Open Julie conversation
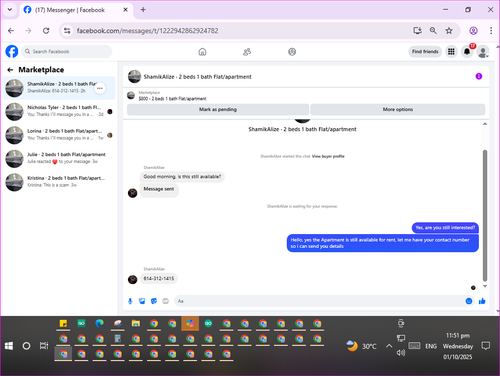The width and height of the screenshot is (500, 376). click(59, 158)
